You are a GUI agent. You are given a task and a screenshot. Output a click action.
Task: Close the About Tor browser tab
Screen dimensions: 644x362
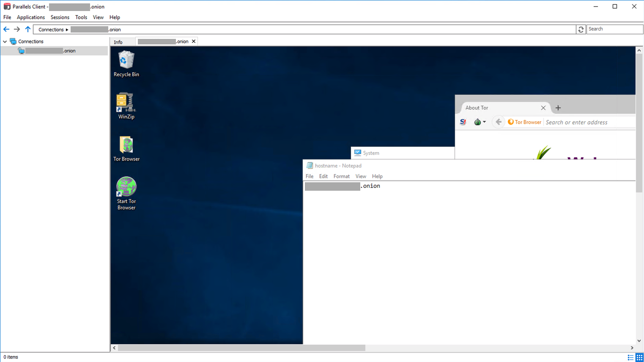(x=543, y=108)
